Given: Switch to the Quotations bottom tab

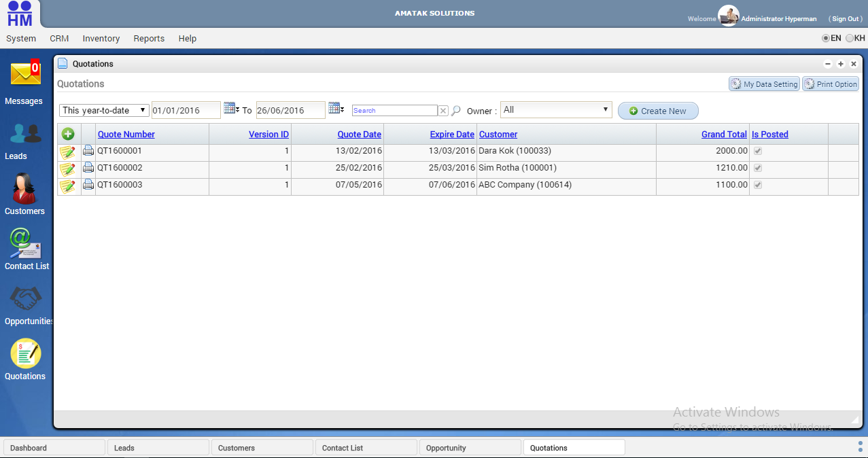Looking at the screenshot, I should pyautogui.click(x=574, y=448).
